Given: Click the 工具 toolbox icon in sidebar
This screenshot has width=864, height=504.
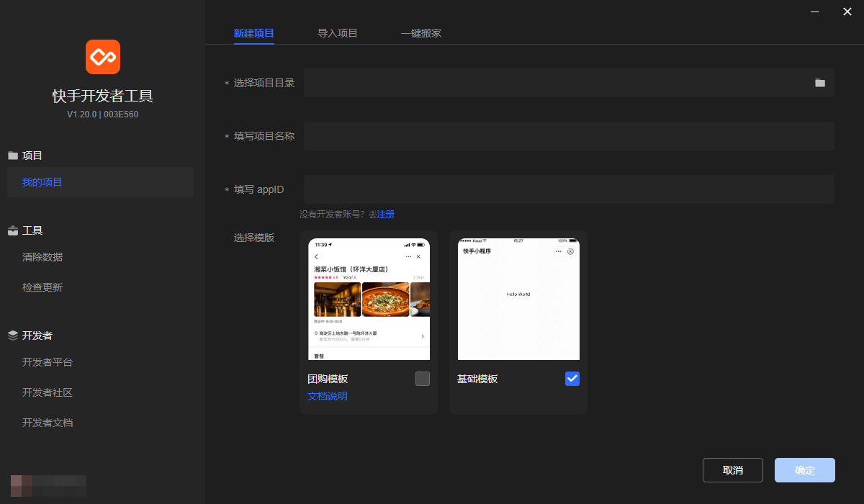Looking at the screenshot, I should click(x=13, y=230).
